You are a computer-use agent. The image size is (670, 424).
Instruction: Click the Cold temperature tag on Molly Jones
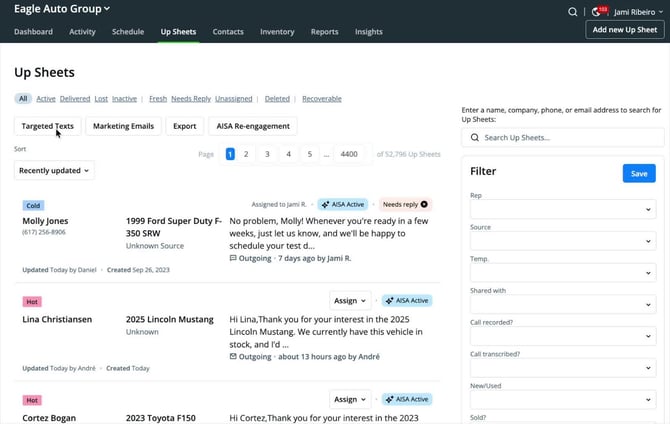click(x=33, y=206)
